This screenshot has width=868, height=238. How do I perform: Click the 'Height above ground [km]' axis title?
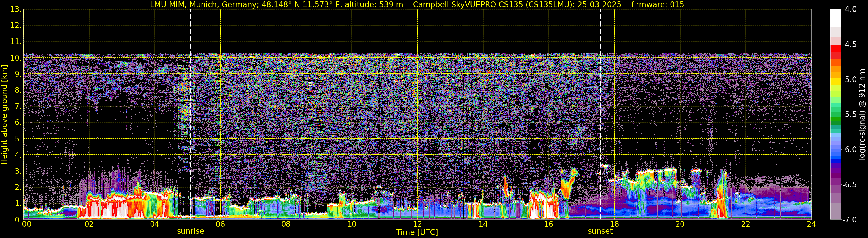pos(4,115)
